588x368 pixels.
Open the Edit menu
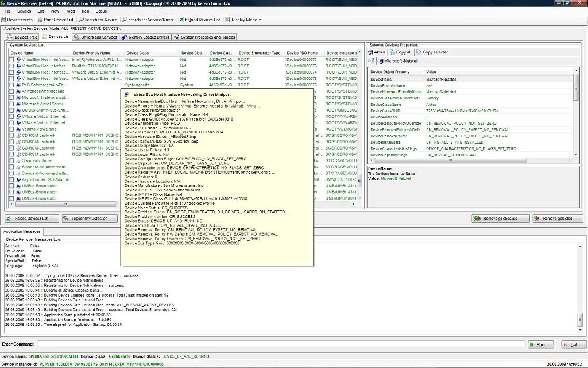(x=41, y=11)
